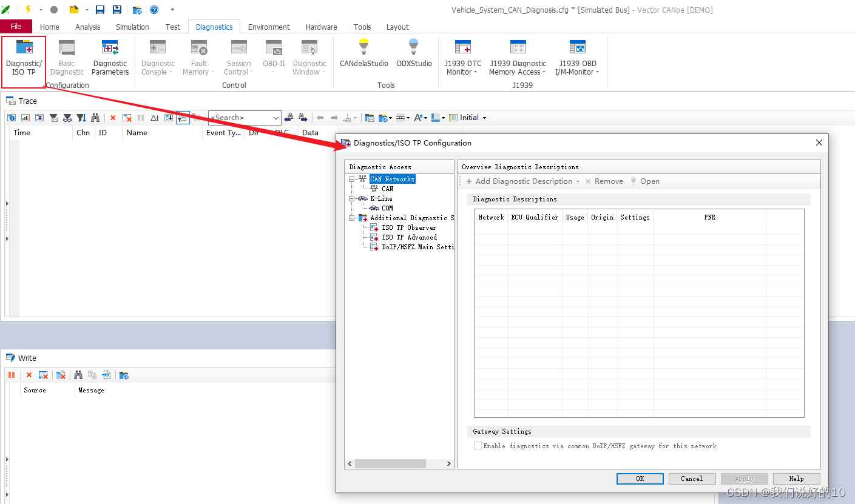Viewport: 855px width, 504px height.
Task: Enable diagnostics via common DoIP/HSFZ gateway checkbox
Action: [478, 446]
